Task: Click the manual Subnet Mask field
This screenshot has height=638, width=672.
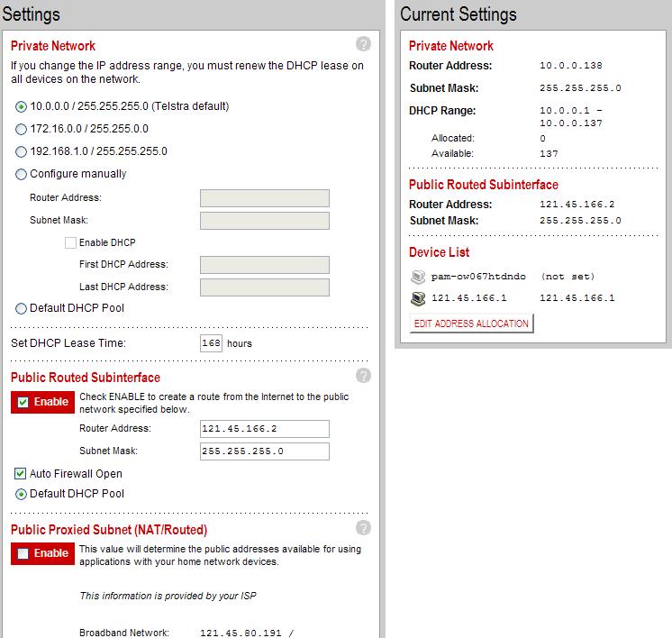Action: tap(265, 221)
